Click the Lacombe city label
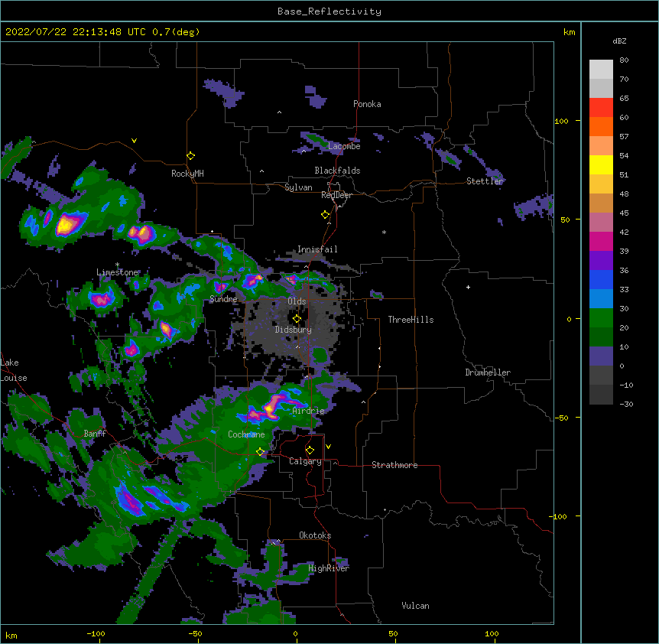The image size is (659, 644). [x=344, y=146]
